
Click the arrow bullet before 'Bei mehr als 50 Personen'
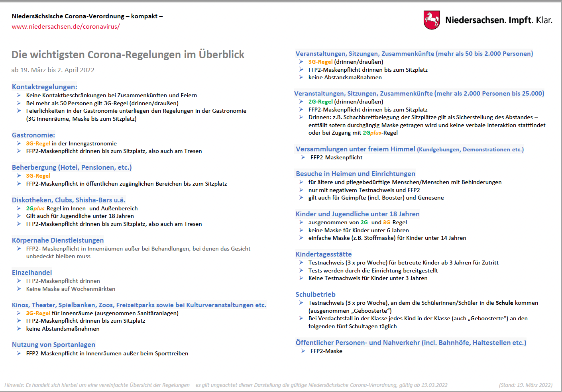19,103
